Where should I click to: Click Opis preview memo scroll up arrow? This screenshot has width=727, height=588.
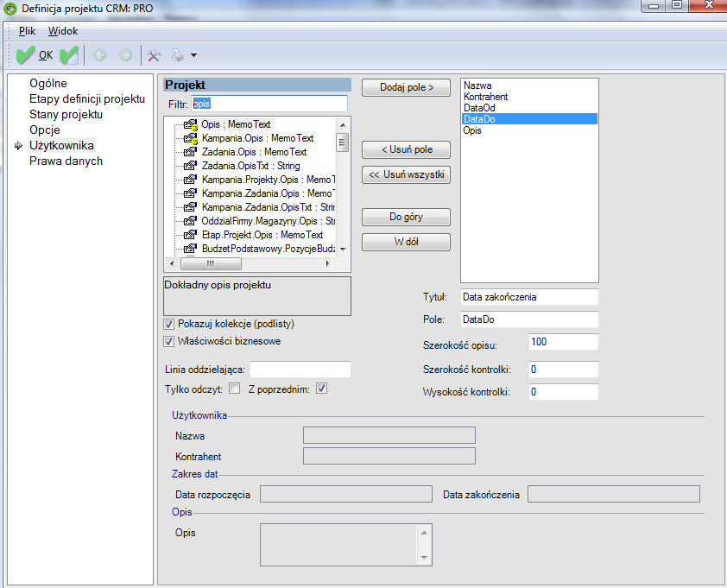pyautogui.click(x=424, y=533)
